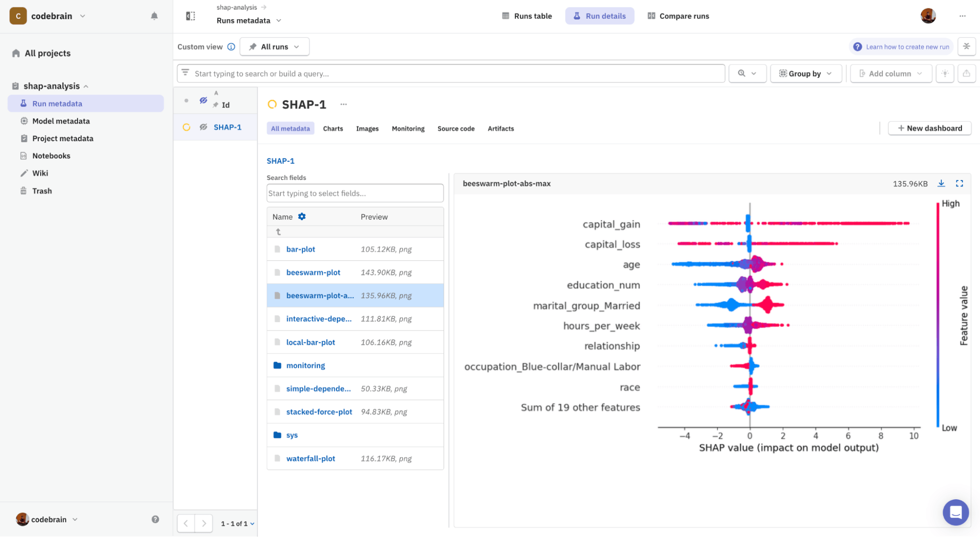Download the beeswarm-plot-abs-max image
The height and width of the screenshot is (537, 980).
941,183
